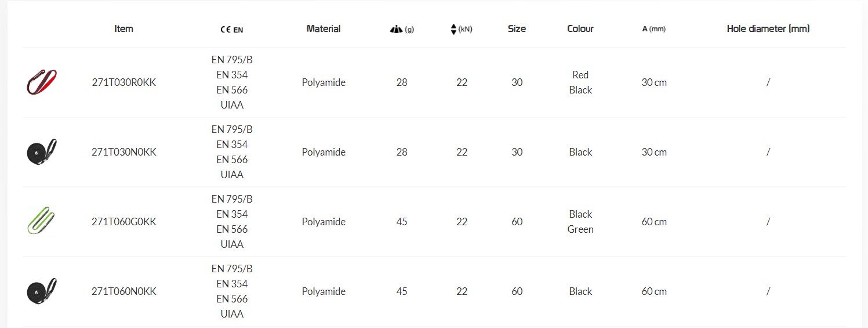Select item code 271T030N0KK
Screen dimensions: 868x328
click(x=124, y=152)
